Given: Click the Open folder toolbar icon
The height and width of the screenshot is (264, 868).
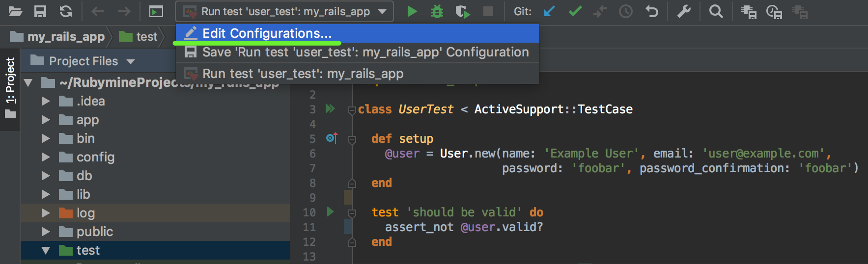Looking at the screenshot, I should click(15, 11).
